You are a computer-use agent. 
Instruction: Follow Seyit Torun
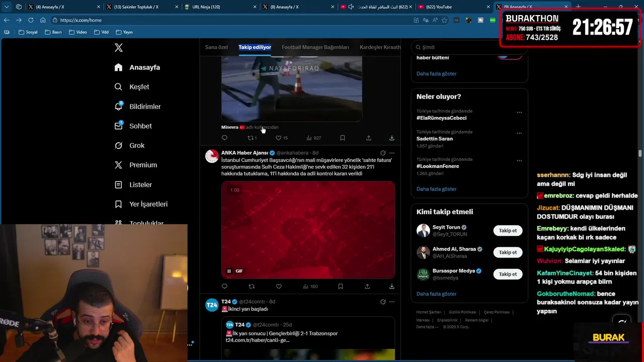[x=508, y=231]
